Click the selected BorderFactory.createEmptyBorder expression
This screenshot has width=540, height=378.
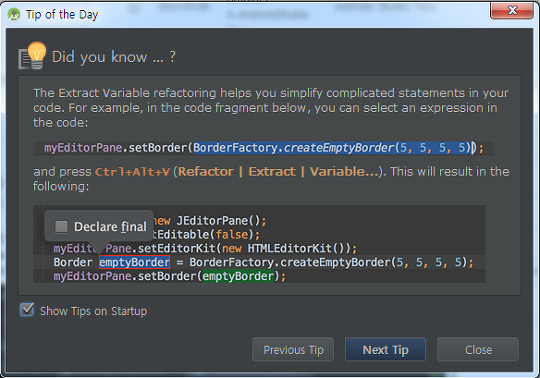click(333, 148)
